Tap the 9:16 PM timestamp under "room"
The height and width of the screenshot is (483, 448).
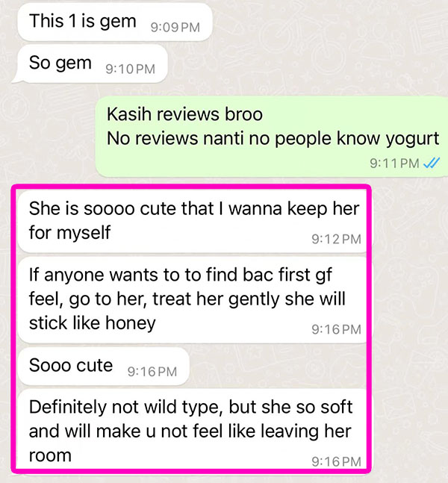(x=336, y=461)
